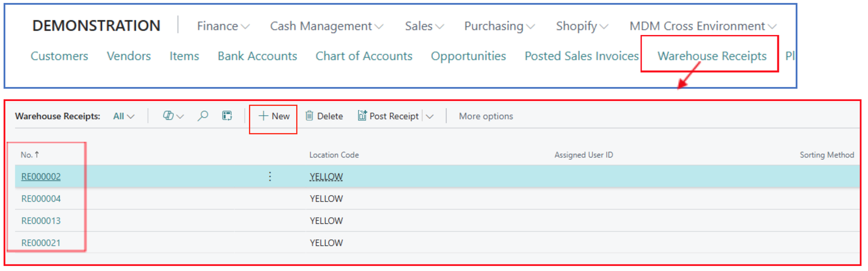Click the search magnifier icon in toolbar
The width and height of the screenshot is (868, 271).
coord(203,116)
